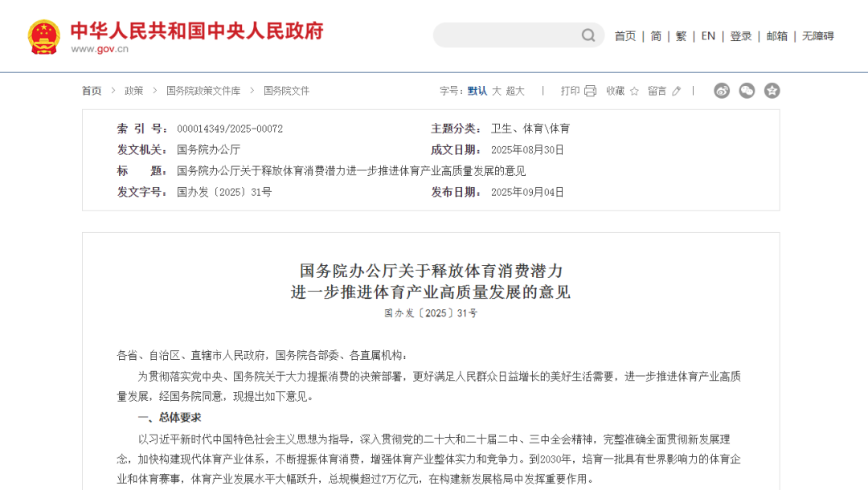Open 首页 in top navigation
The width and height of the screenshot is (868, 490).
click(625, 36)
